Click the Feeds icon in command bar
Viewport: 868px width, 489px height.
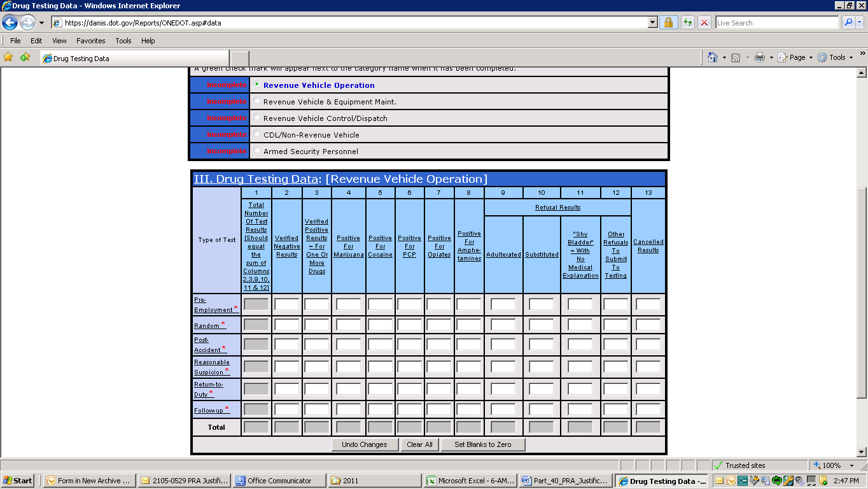736,57
